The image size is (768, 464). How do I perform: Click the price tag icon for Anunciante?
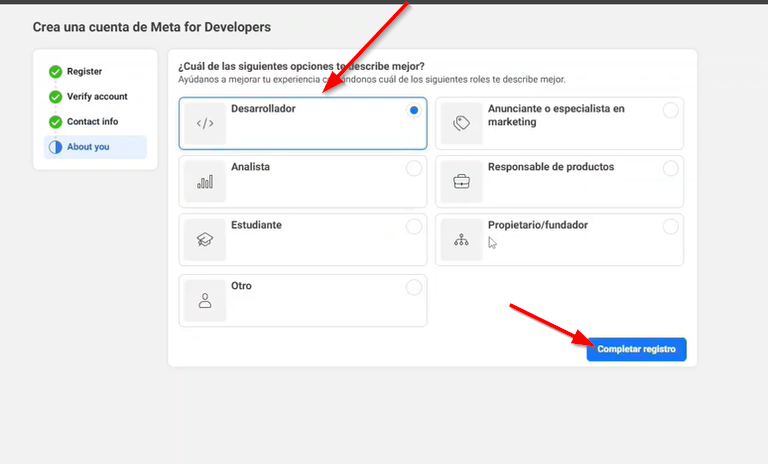coord(461,123)
